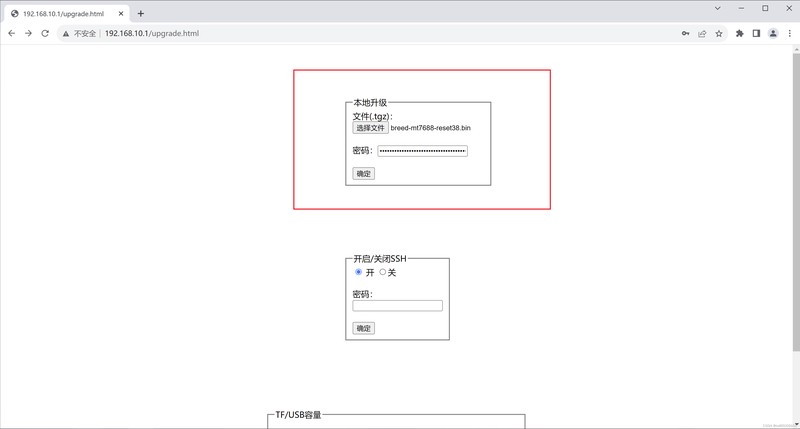Click 确定 in SSH section

[x=364, y=328]
